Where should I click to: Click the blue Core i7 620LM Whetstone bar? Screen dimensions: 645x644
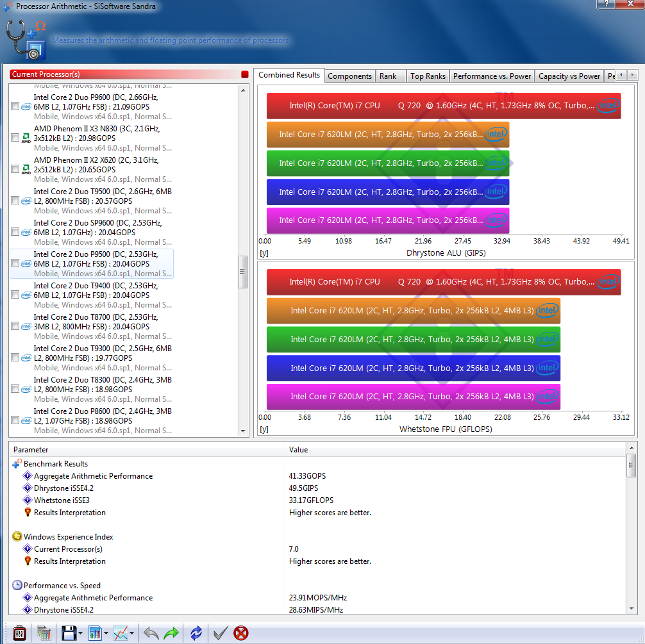click(x=414, y=368)
